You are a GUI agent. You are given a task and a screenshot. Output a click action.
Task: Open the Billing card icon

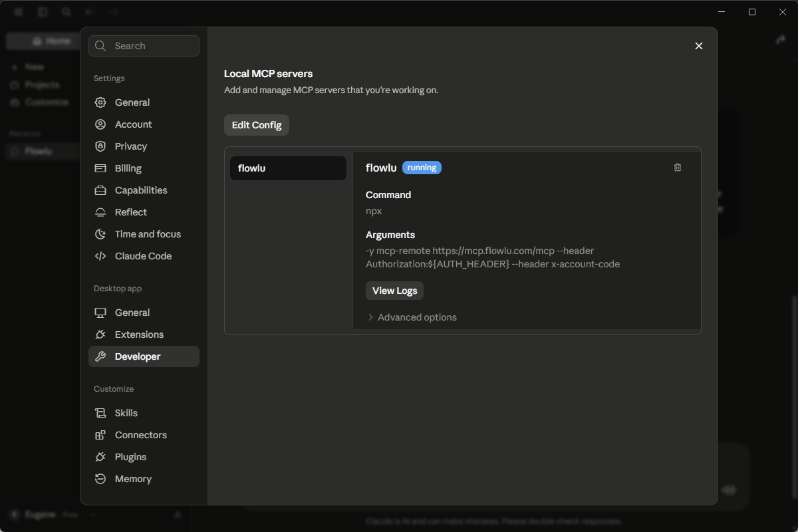tap(100, 168)
